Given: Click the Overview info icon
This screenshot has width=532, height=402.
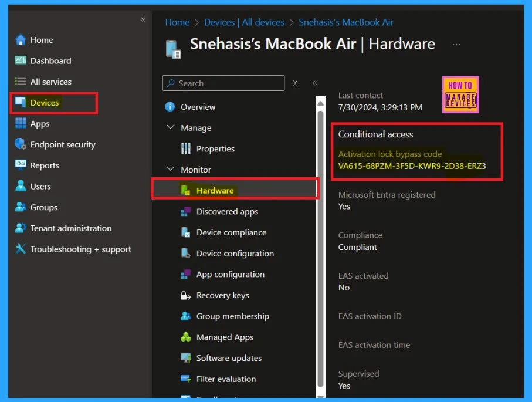Looking at the screenshot, I should [170, 107].
